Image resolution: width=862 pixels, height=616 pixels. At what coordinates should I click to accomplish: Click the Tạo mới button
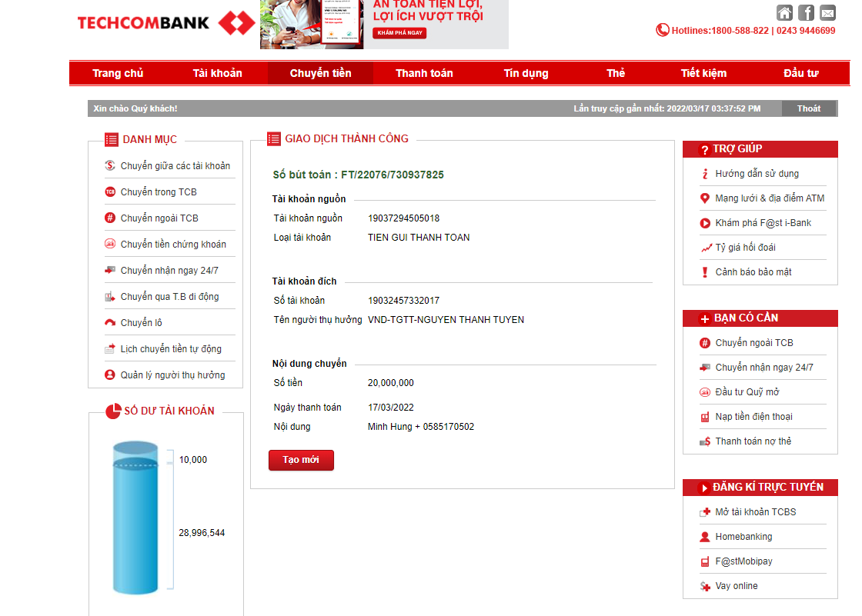click(301, 460)
